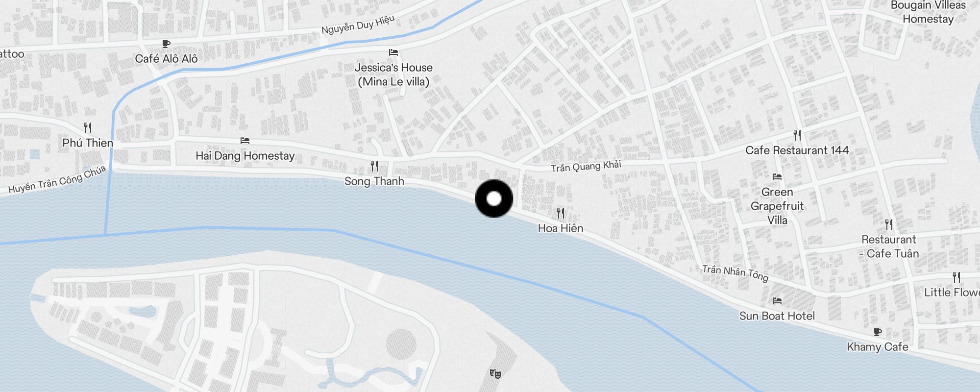
Task: Click the black circular location marker
Action: [x=494, y=198]
